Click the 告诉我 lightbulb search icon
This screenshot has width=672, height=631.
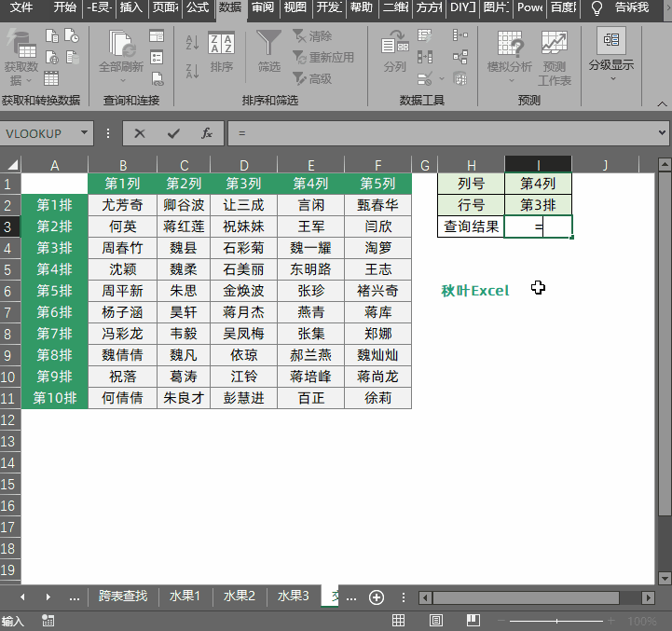597,8
